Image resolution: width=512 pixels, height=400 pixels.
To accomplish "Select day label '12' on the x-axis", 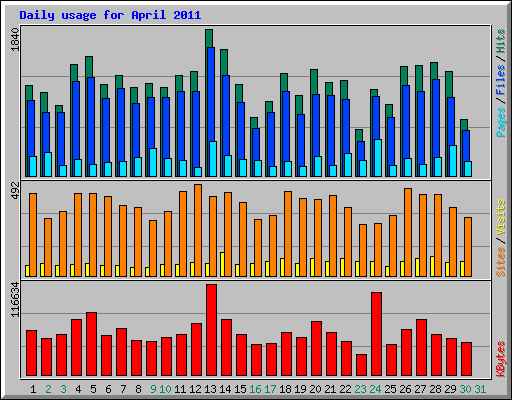I will (x=195, y=389).
